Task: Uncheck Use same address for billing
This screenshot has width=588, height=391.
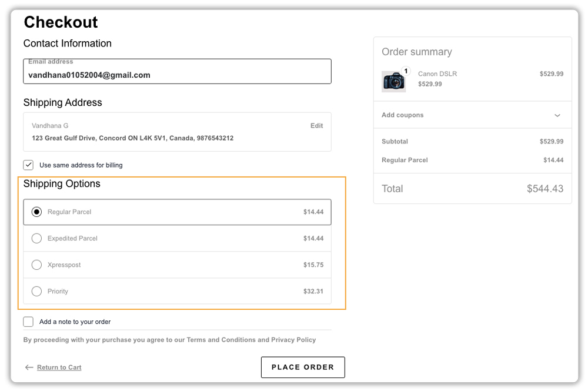Action: [28, 165]
